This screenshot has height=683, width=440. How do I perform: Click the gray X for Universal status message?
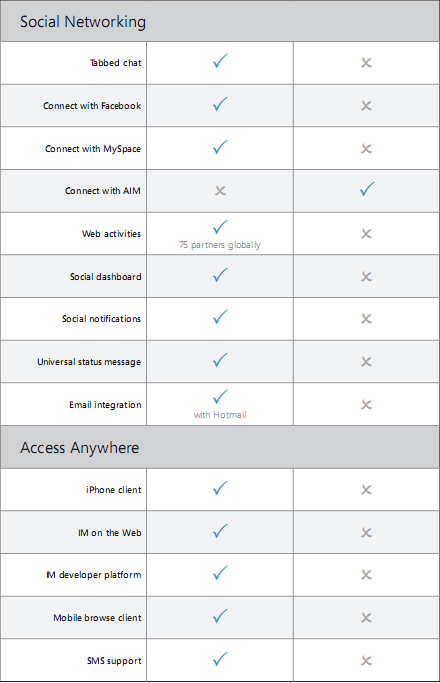[366, 362]
